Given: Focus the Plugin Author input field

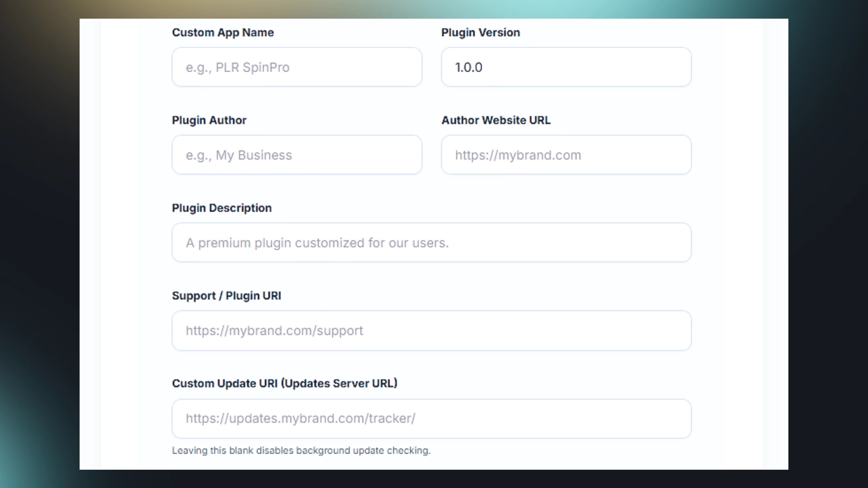Looking at the screenshot, I should coord(297,155).
